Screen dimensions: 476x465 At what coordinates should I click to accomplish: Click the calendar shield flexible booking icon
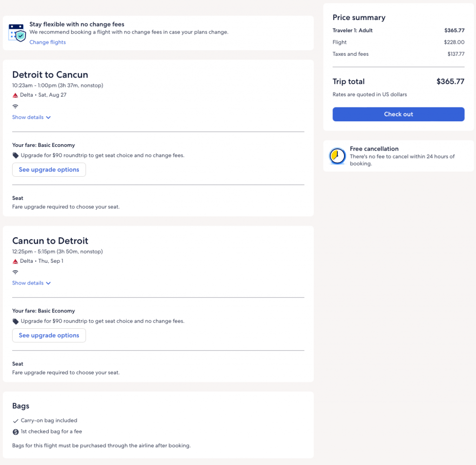[x=17, y=33]
